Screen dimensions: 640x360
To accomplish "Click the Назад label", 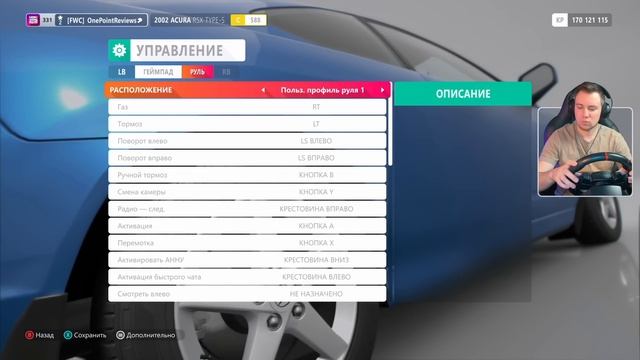I will click(44, 335).
